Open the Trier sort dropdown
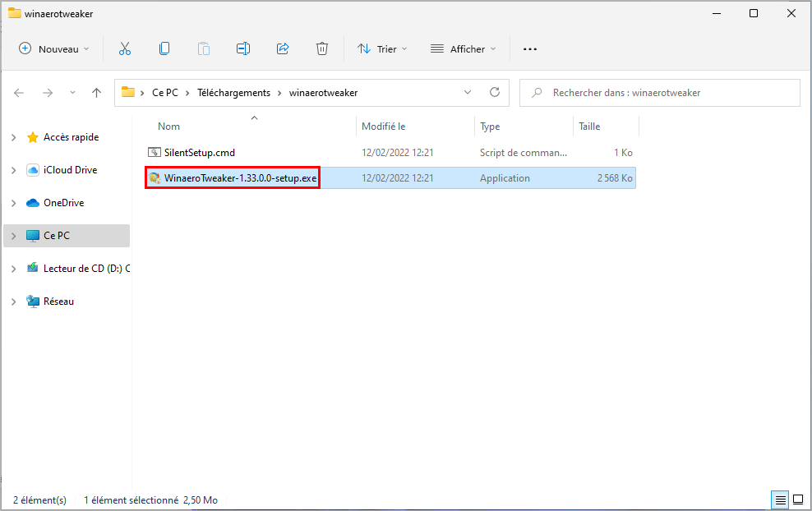The height and width of the screenshot is (511, 812). coord(382,49)
